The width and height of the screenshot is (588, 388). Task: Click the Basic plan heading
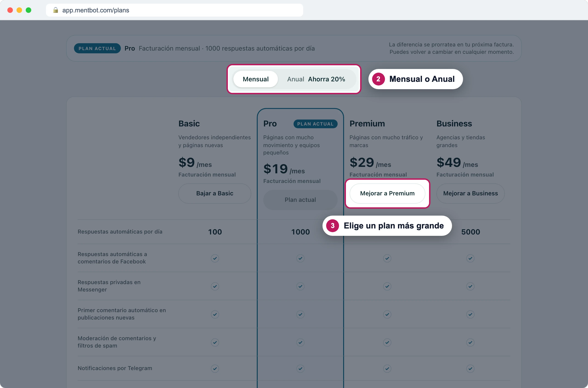click(x=189, y=123)
